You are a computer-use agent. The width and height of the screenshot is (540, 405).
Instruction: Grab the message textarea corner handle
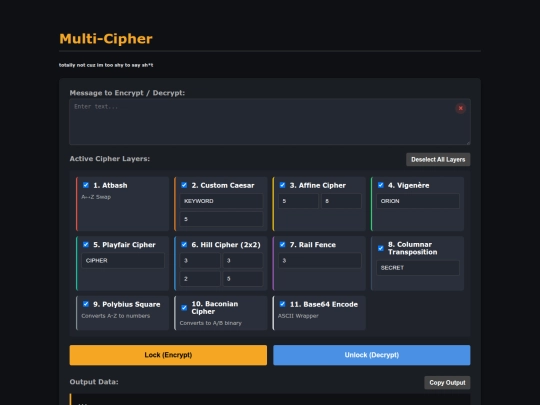(468, 143)
